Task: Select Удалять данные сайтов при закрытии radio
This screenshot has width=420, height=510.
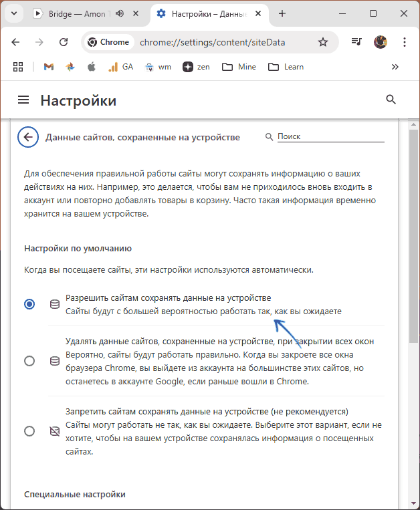Action: pos(29,361)
